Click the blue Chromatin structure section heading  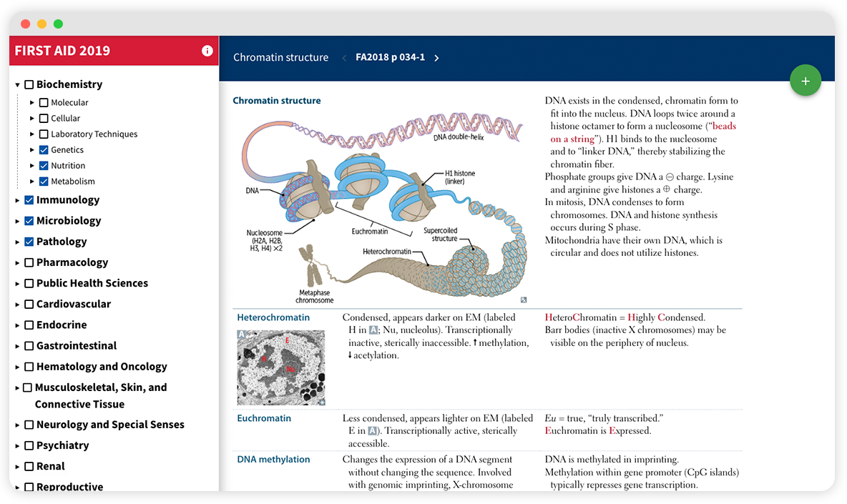click(x=277, y=100)
